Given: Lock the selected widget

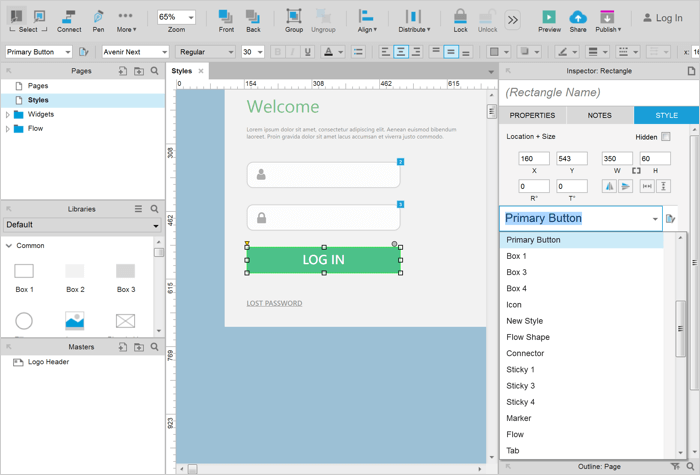Looking at the screenshot, I should [x=460, y=21].
